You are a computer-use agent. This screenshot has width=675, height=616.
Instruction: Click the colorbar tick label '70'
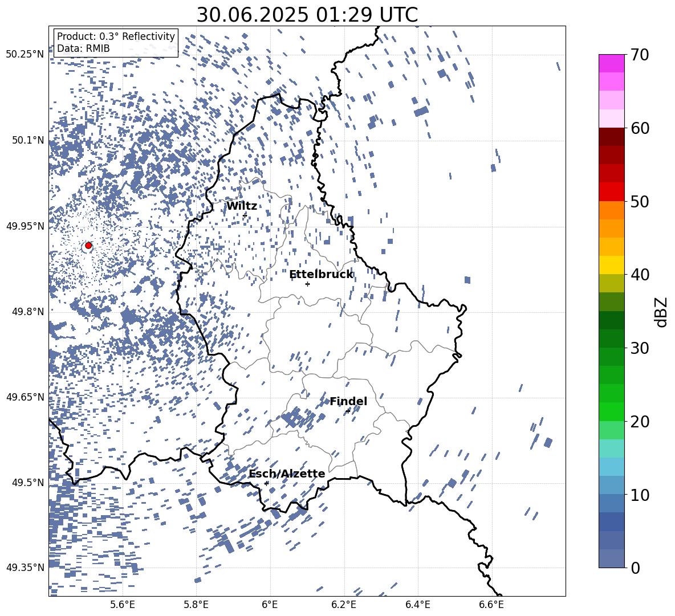click(x=640, y=55)
